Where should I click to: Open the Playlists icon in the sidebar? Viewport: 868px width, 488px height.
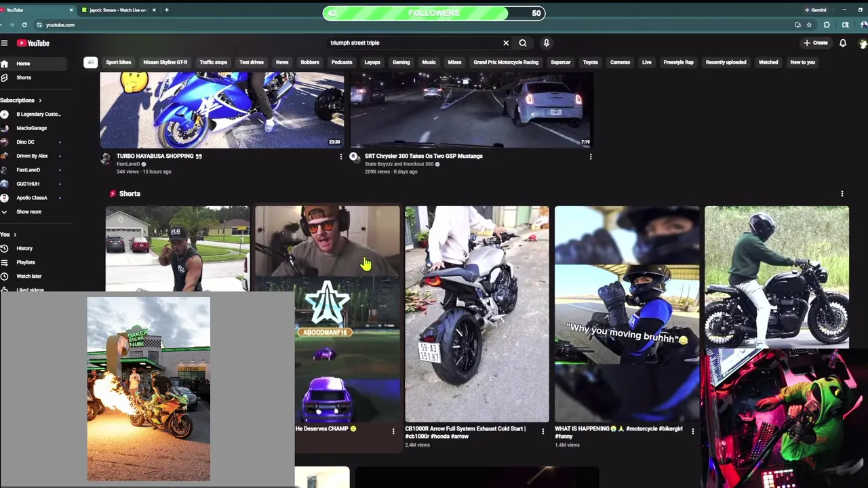point(4,262)
